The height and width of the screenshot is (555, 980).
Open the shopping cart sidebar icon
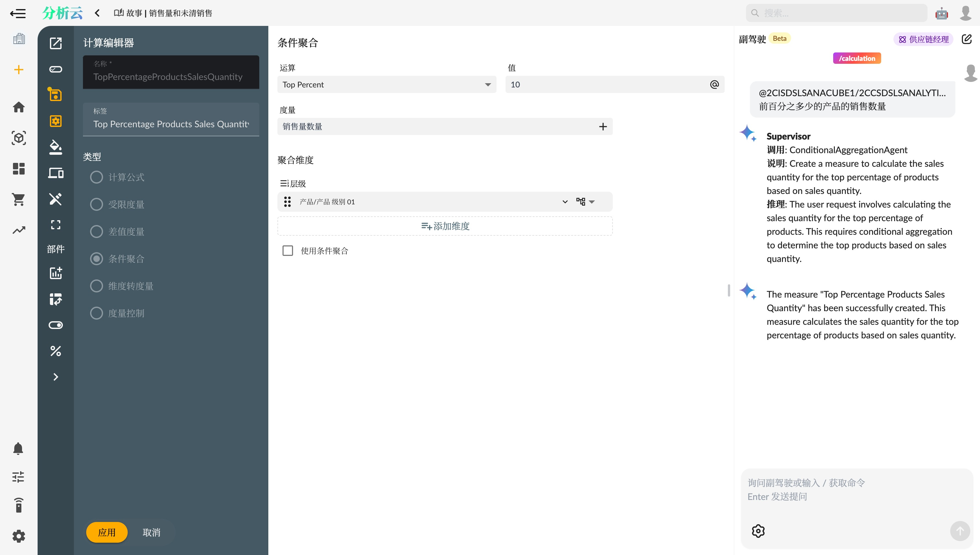pos(18,199)
